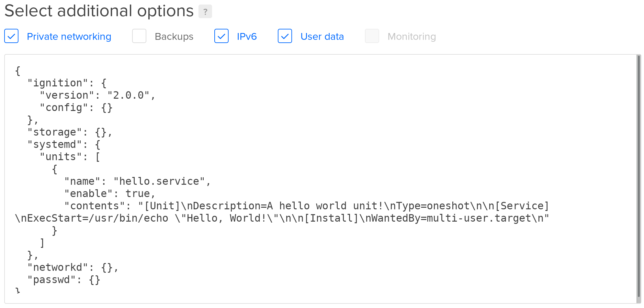Click the "networkd" line in the editor
Screen dimensions: 644x308
[x=73, y=268]
